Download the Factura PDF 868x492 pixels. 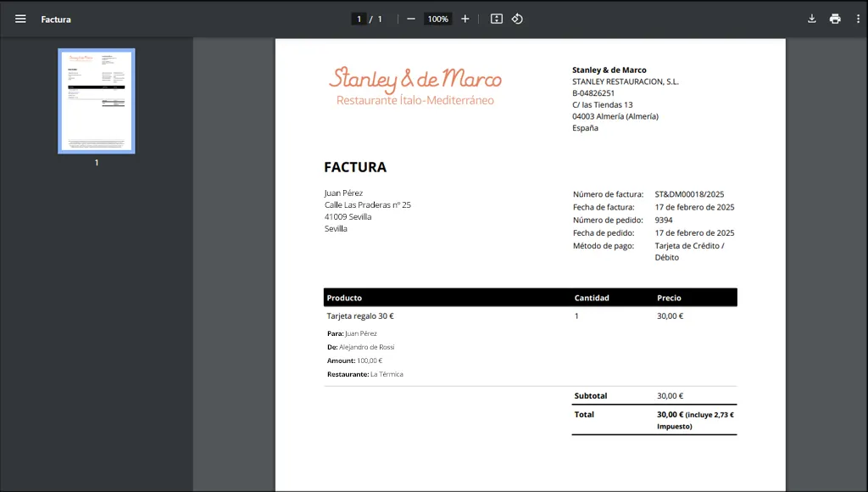coord(811,19)
